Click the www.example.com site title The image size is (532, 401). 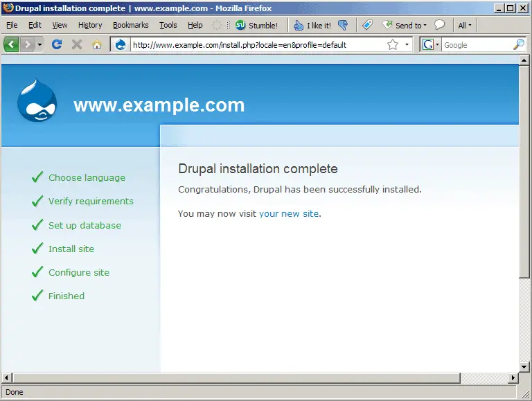159,105
